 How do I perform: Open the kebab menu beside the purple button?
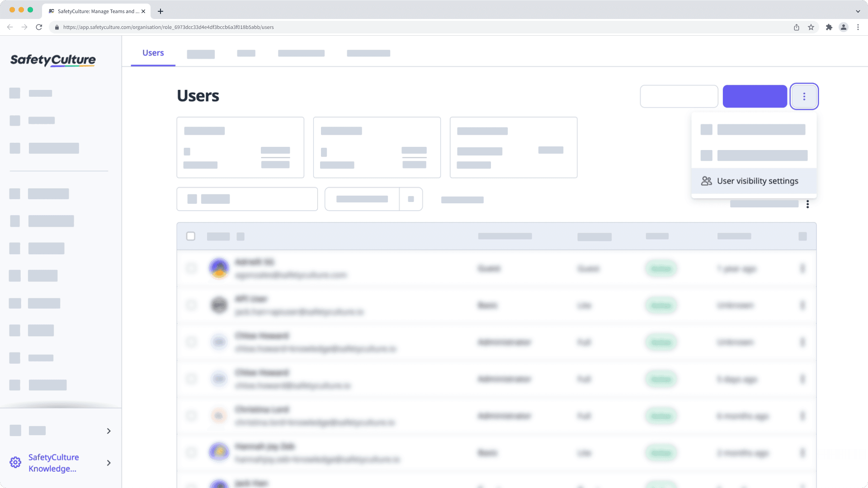pos(804,96)
